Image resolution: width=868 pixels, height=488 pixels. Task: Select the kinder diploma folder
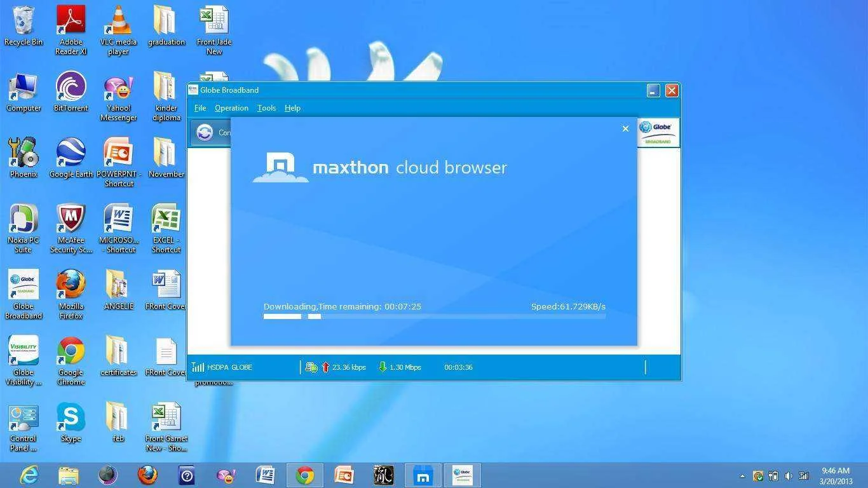166,97
